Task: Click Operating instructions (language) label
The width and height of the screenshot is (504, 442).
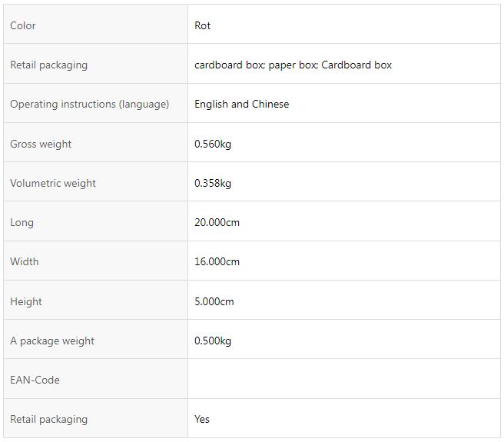Action: pyautogui.click(x=89, y=105)
